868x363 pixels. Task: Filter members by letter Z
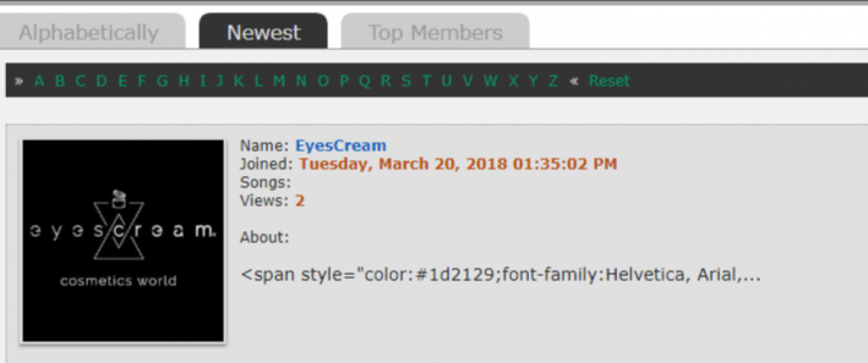(553, 81)
